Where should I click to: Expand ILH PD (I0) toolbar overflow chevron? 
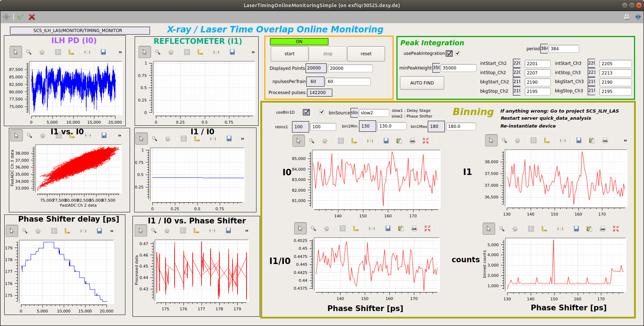tap(120, 52)
